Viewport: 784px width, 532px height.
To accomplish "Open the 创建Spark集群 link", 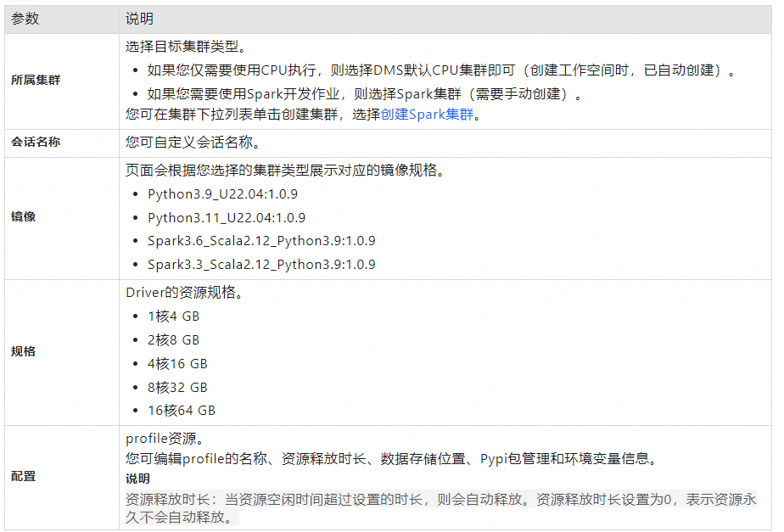I will [427, 115].
